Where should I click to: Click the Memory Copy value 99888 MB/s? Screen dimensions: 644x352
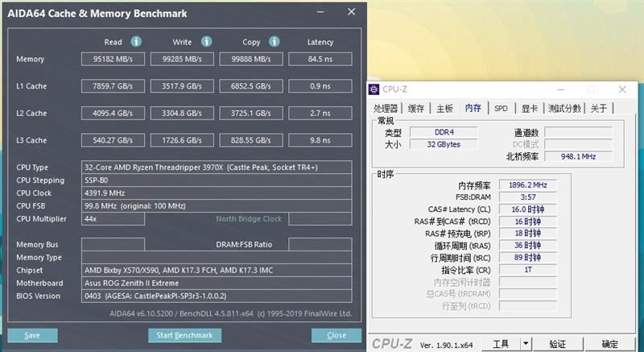(251, 59)
